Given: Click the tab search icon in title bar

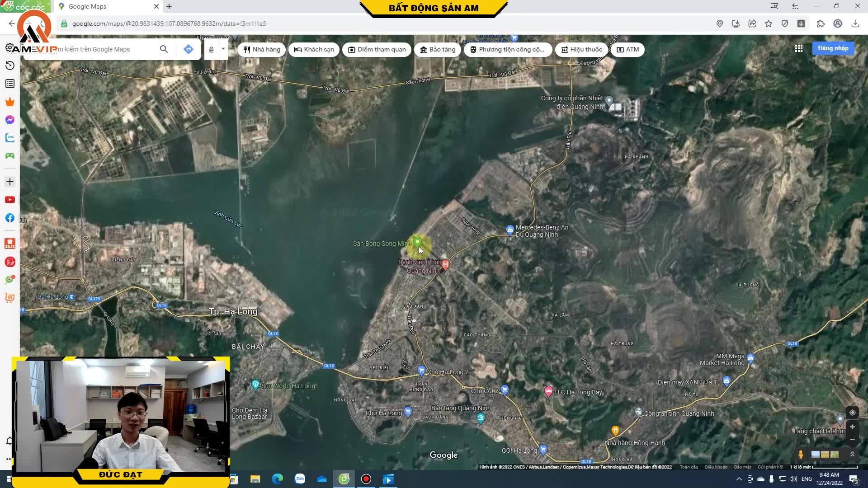Looking at the screenshot, I should pos(774,6).
